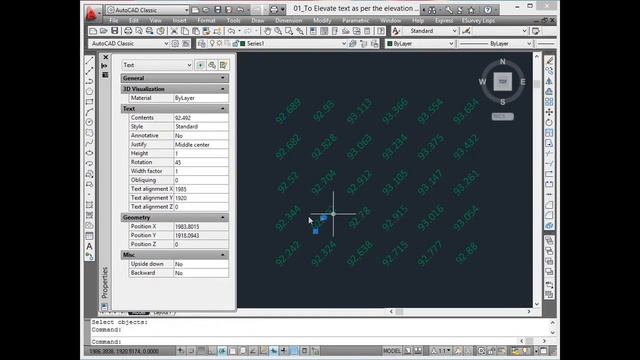
Task: Click the Quick Select icon in Properties
Action: point(223,65)
